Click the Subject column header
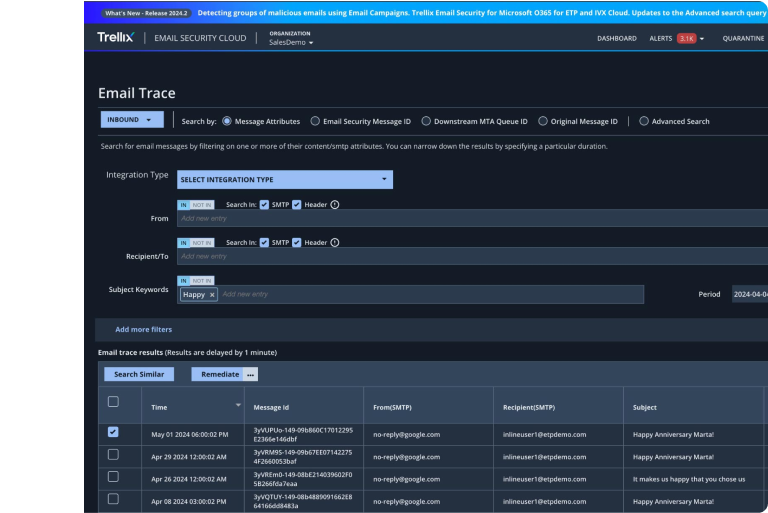 coord(645,407)
